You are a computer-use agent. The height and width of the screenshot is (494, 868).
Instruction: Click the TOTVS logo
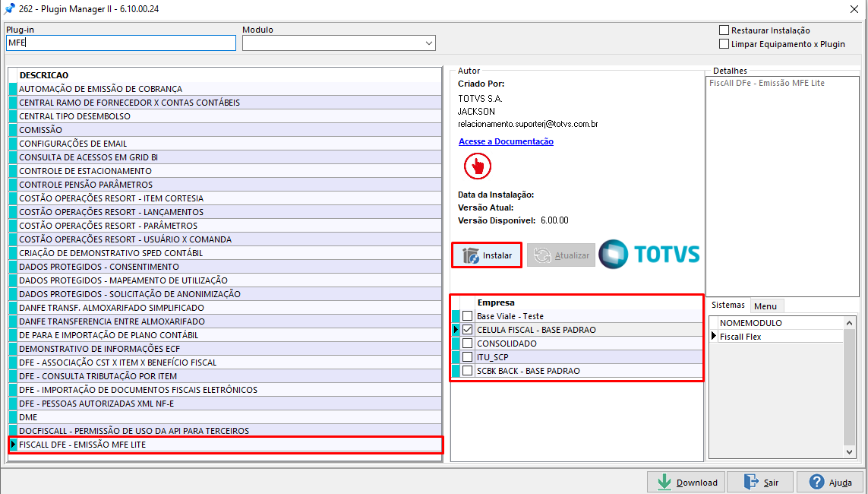(x=649, y=255)
